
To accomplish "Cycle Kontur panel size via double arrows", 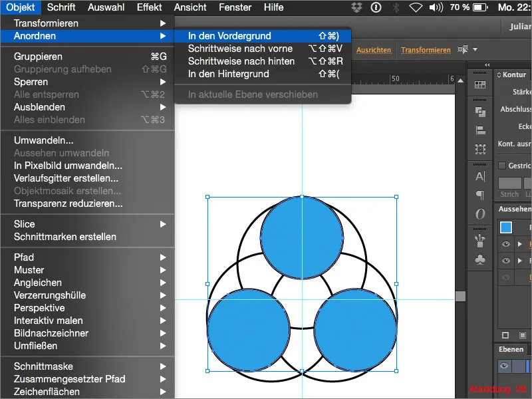I will (499, 74).
